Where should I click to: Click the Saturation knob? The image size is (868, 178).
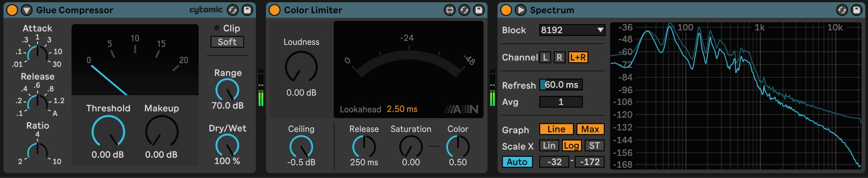[x=411, y=147]
